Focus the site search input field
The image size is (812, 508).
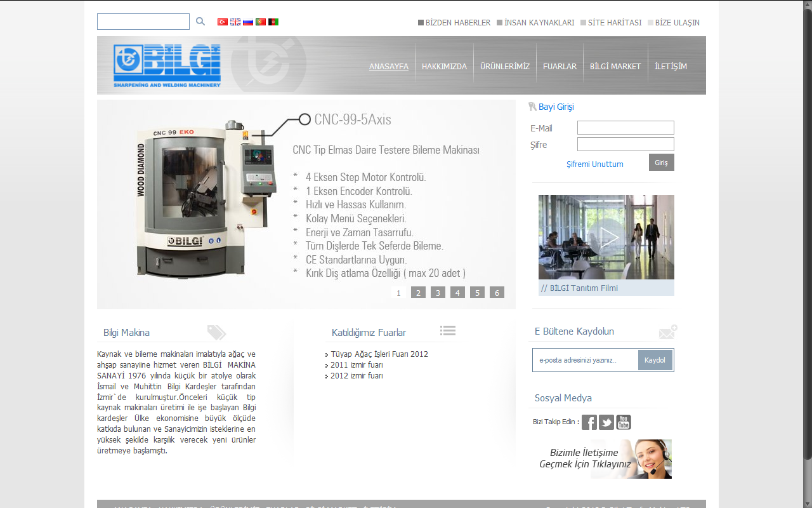pos(143,22)
